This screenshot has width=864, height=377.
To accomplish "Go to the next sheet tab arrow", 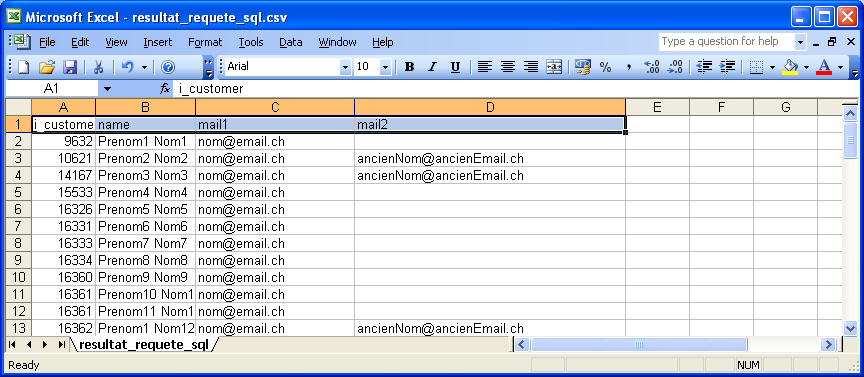I will click(x=45, y=345).
